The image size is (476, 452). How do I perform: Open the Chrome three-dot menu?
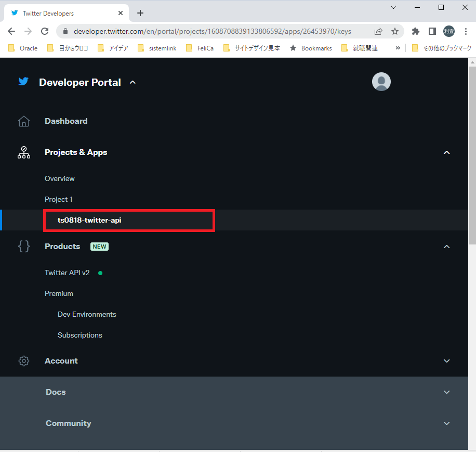point(466,31)
